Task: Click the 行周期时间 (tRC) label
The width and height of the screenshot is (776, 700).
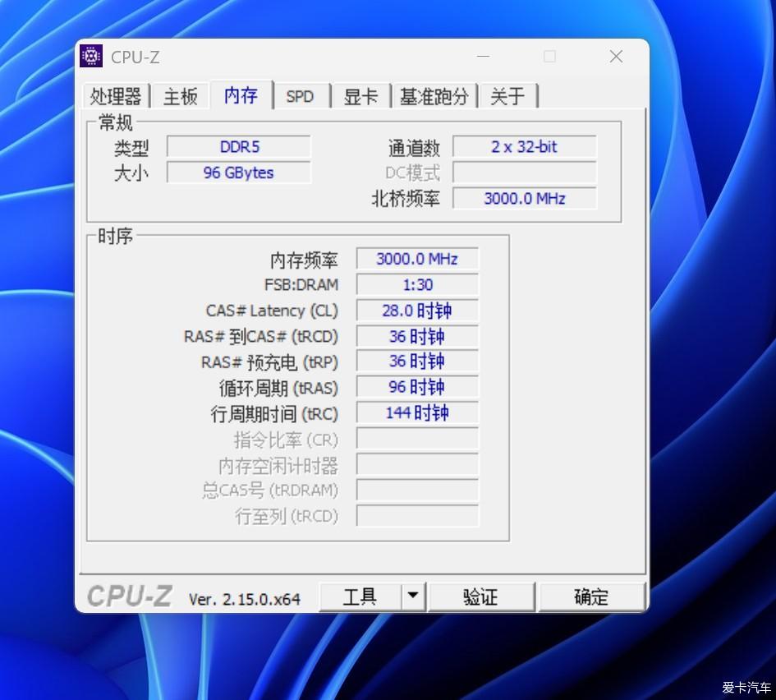Action: pyautogui.click(x=274, y=414)
